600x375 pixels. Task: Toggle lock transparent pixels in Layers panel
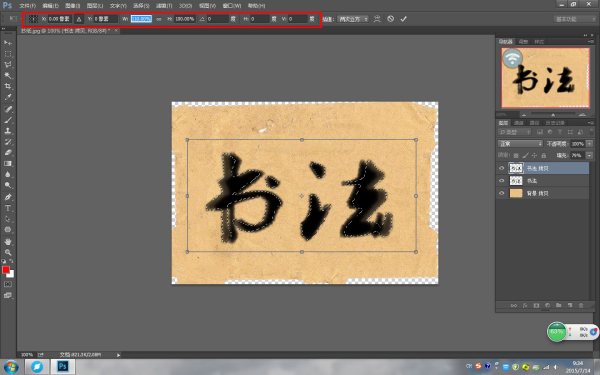[516, 155]
